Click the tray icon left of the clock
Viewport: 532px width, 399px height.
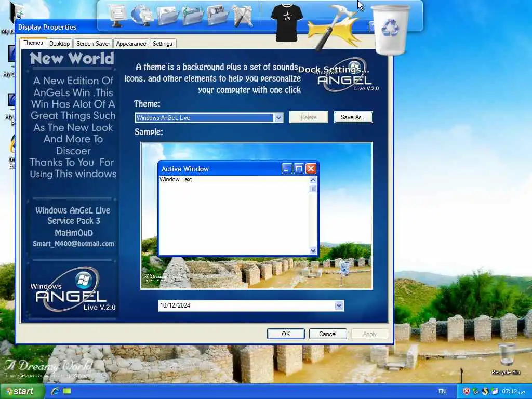(495, 391)
